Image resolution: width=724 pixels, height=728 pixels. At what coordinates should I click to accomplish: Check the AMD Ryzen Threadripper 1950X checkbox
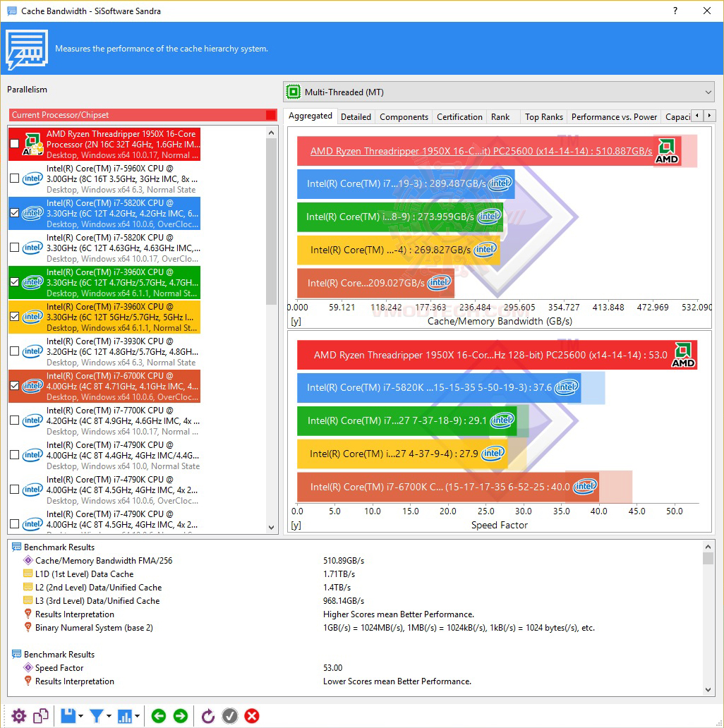(14, 144)
